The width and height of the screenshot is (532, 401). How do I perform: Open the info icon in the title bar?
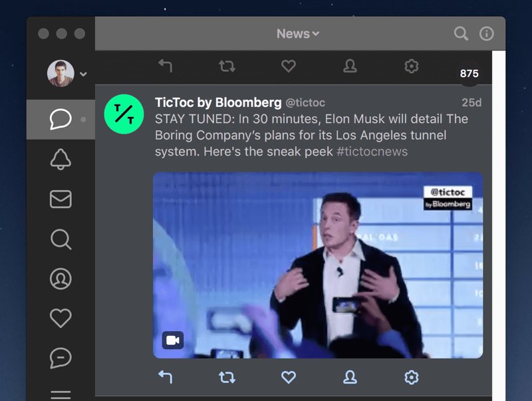pos(487,34)
